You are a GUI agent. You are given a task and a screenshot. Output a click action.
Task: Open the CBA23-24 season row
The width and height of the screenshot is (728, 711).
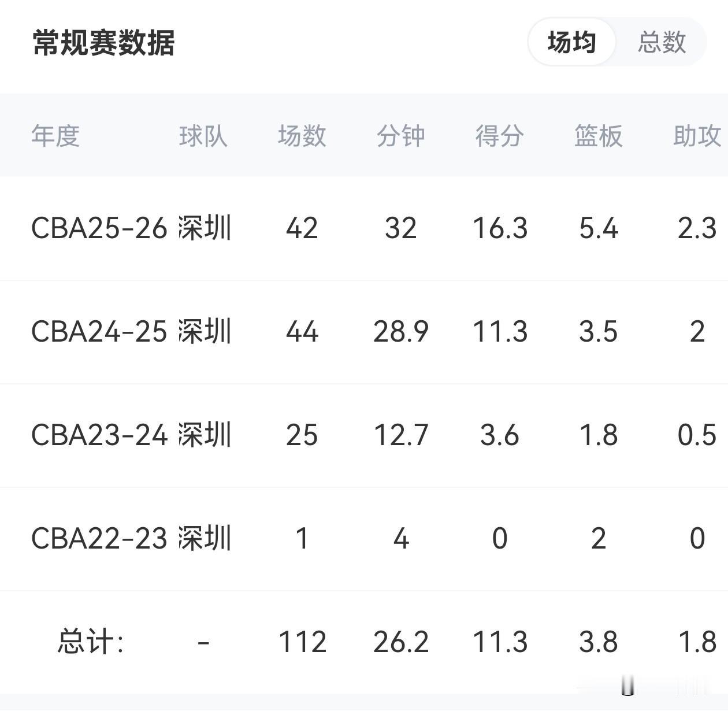click(x=364, y=435)
